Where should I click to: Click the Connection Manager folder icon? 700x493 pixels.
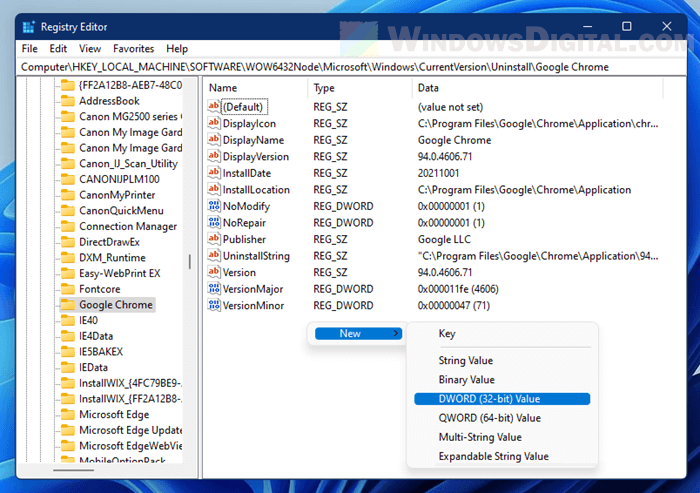[68, 226]
